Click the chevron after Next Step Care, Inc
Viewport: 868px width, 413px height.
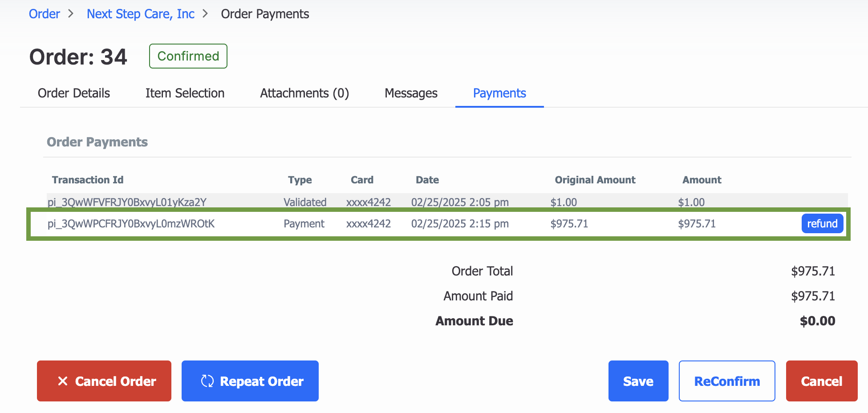click(205, 14)
